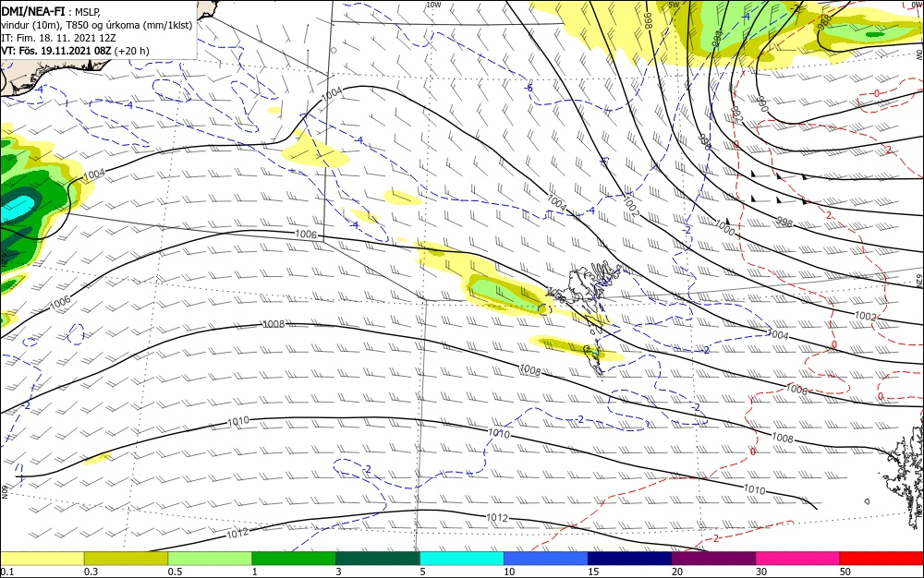Click the '0.5' legend scale value
Viewport: 924px width, 578px height.
(175, 572)
